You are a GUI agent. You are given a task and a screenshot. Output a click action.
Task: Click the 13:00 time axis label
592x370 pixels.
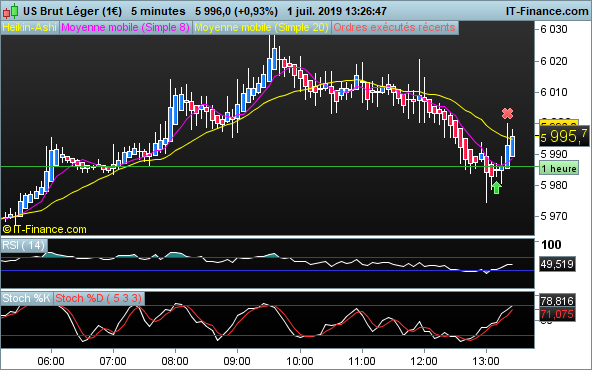pyautogui.click(x=486, y=361)
